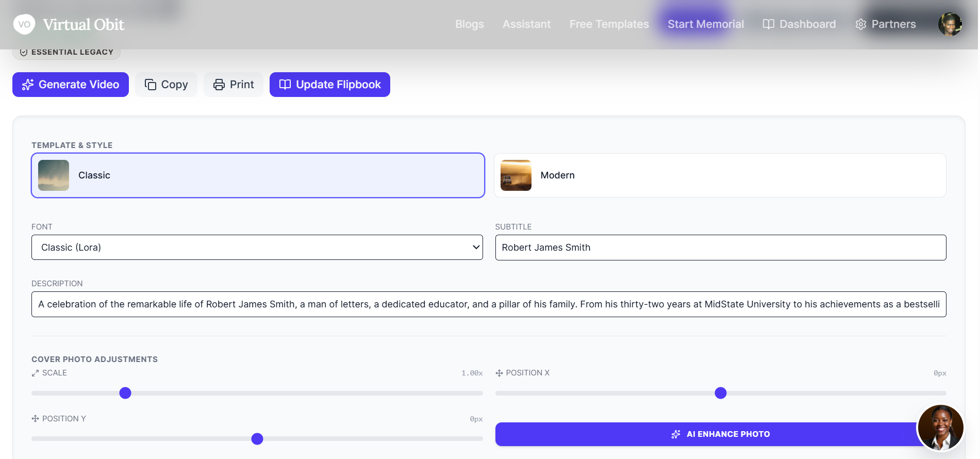
Task: Click the Print button
Action: click(234, 85)
